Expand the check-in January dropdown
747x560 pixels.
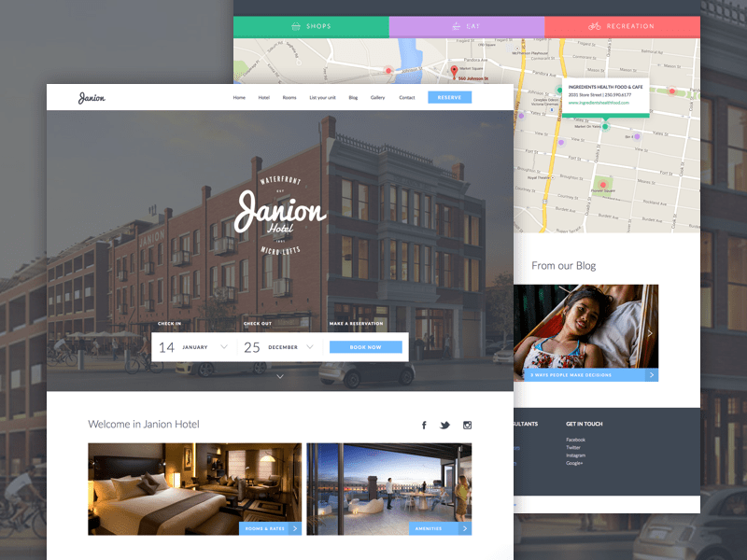(223, 347)
